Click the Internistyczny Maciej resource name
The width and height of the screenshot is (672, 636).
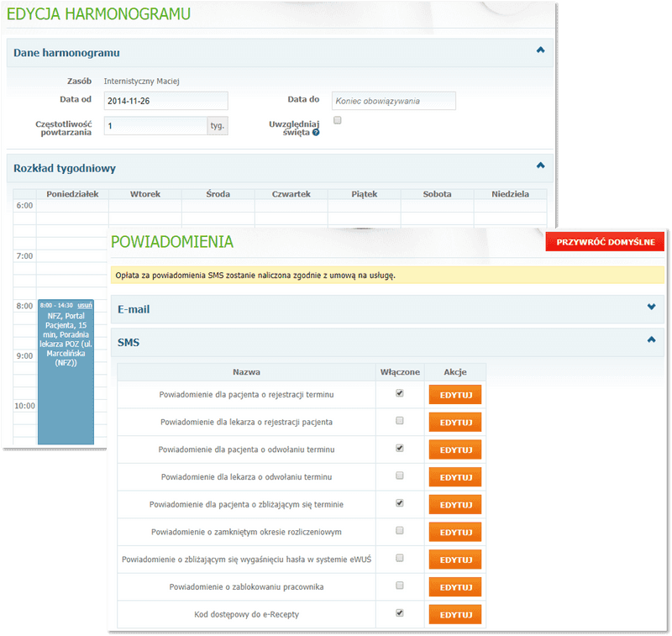tap(141, 81)
